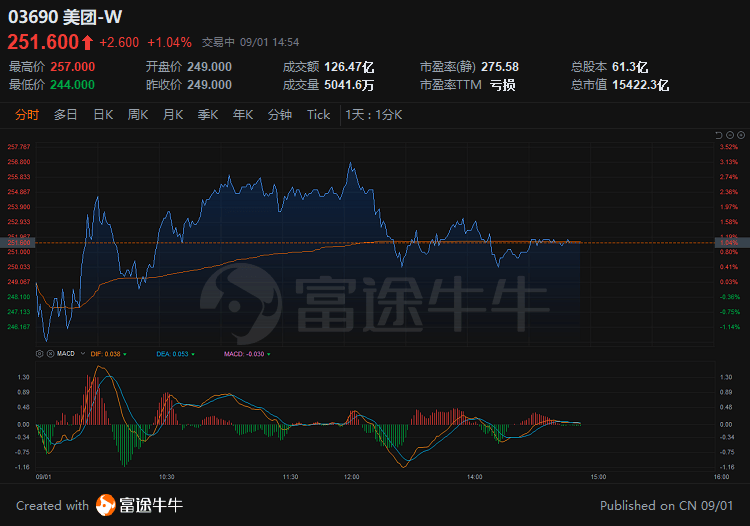Click the percent change +1.04%
The image size is (750, 526).
coord(169,43)
